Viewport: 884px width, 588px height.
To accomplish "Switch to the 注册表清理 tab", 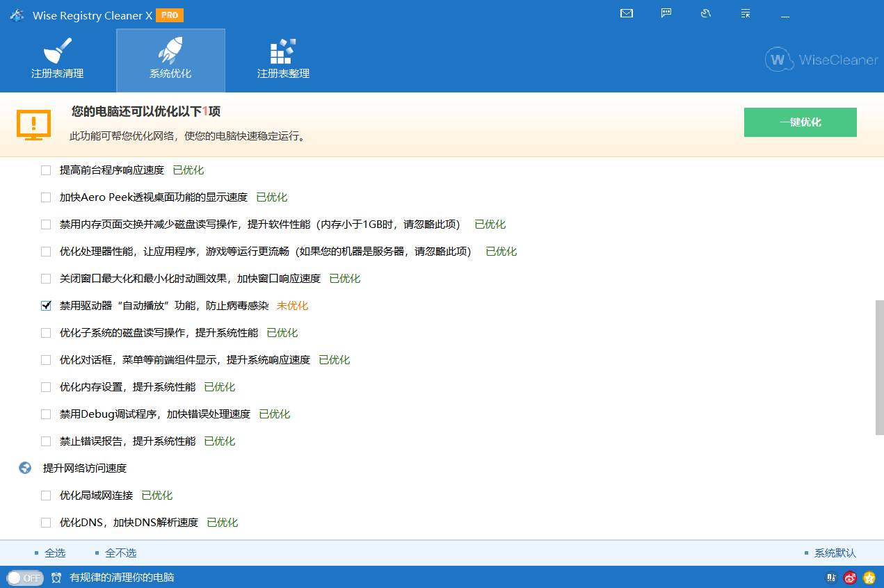I will click(x=58, y=60).
